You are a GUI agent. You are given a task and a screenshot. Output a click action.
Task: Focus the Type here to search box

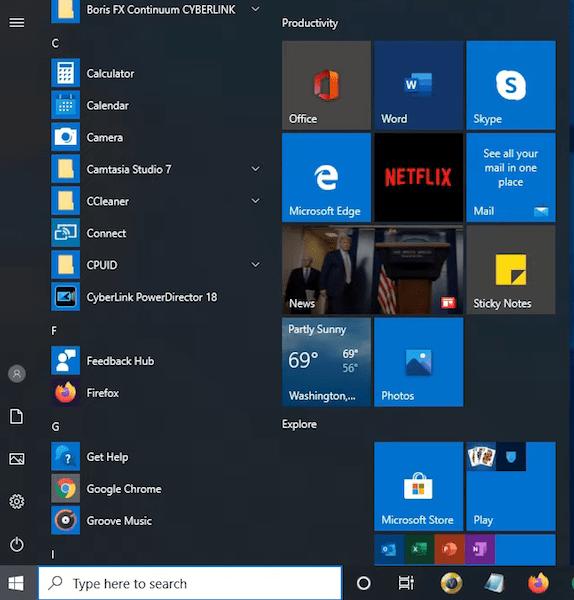tap(190, 583)
